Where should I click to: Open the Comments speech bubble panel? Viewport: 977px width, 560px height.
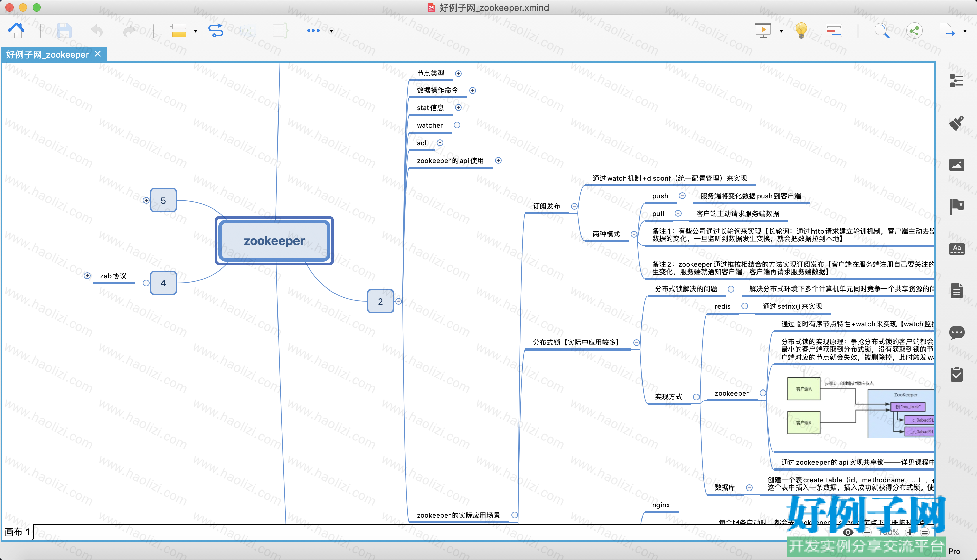pyautogui.click(x=957, y=333)
